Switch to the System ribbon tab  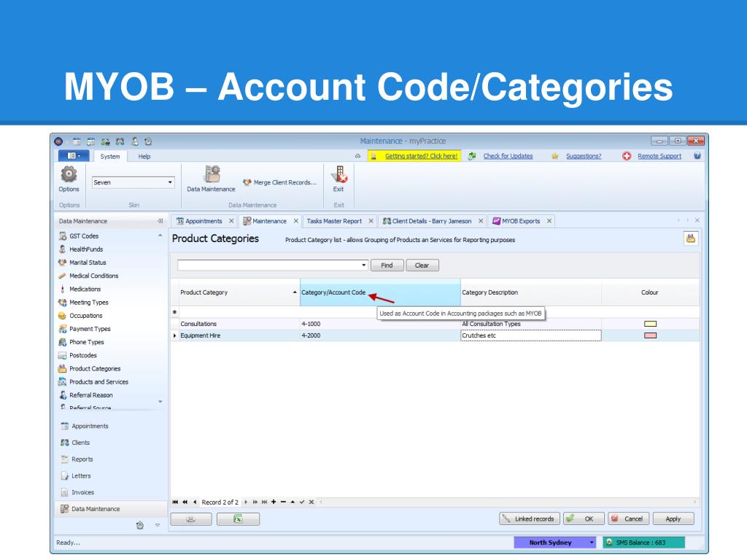pos(110,156)
